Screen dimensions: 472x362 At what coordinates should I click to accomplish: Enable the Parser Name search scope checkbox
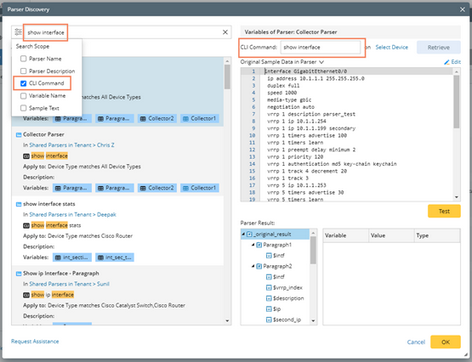pos(23,59)
